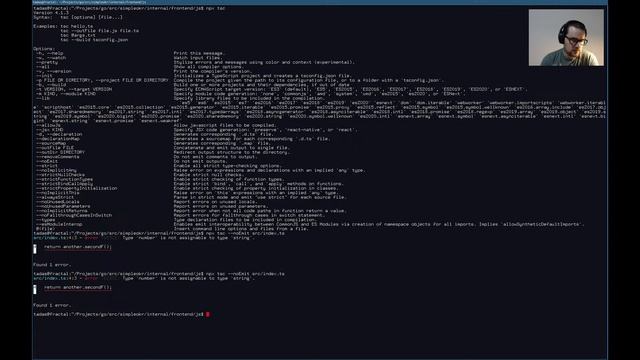
Task: Click 'Report errors on unused locals.' description
Action: (215, 202)
